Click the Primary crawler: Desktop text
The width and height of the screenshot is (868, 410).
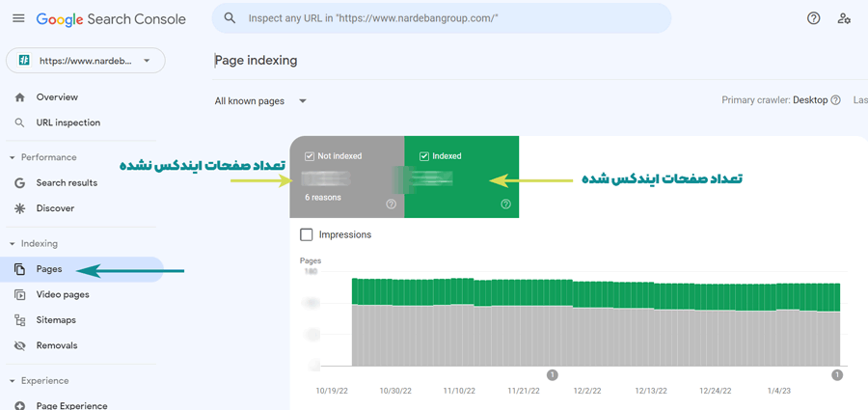pyautogui.click(x=774, y=100)
